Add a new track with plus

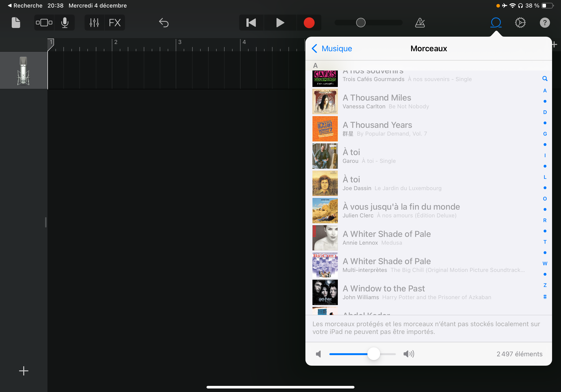[24, 371]
